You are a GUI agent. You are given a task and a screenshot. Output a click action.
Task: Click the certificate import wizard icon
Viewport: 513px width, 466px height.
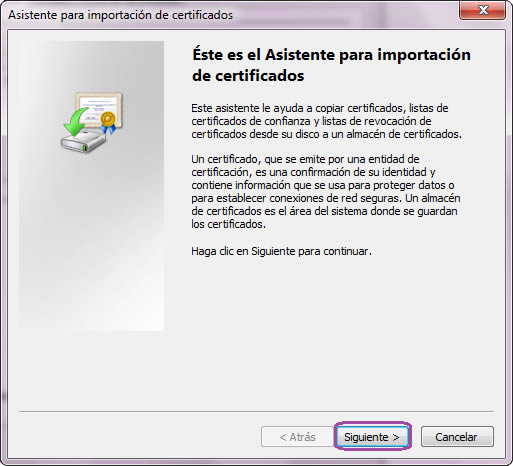(92, 122)
